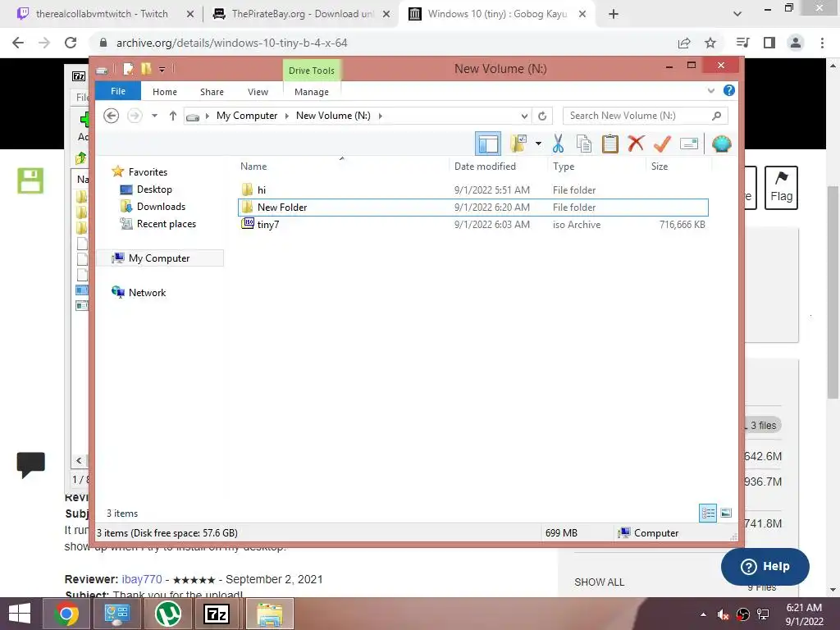The width and height of the screenshot is (840, 630).
Task: Click the Search New Volume (N:) field
Action: point(645,115)
